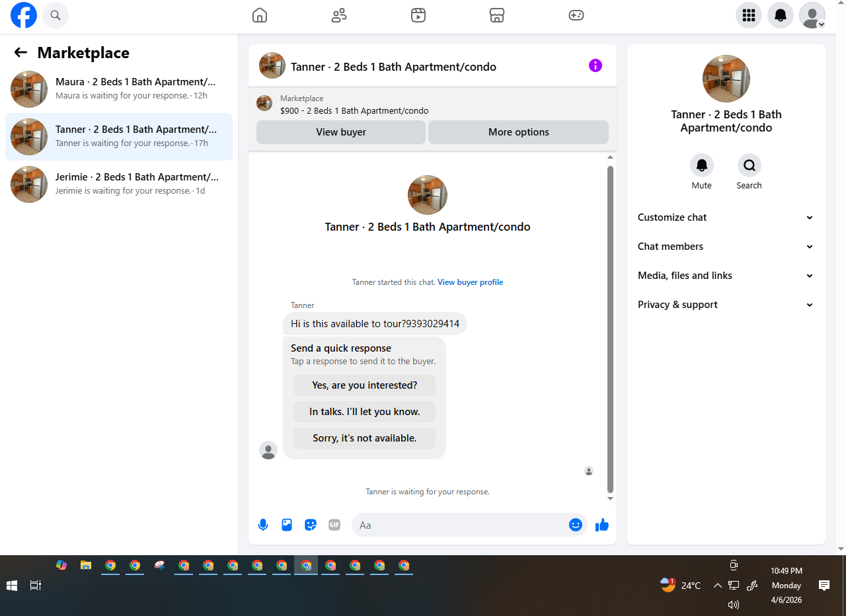Screen dimensions: 846x616
Task: Expand Media, files and links section
Action: pos(726,276)
